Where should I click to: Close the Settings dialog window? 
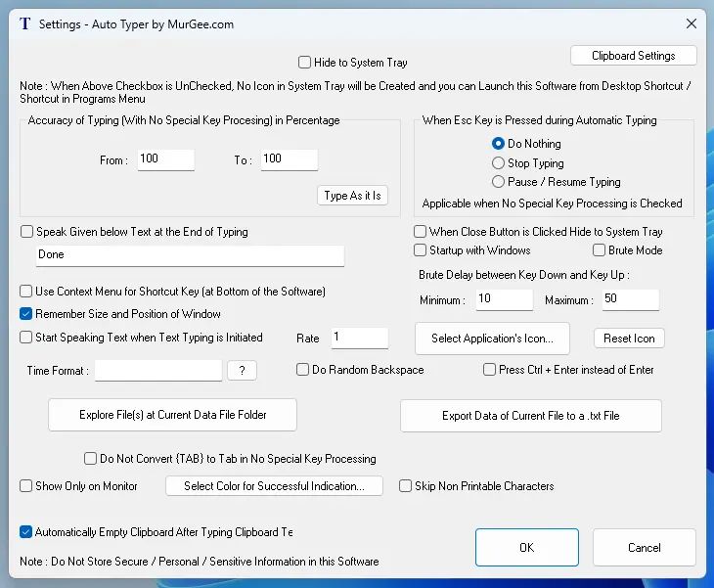coord(691,23)
